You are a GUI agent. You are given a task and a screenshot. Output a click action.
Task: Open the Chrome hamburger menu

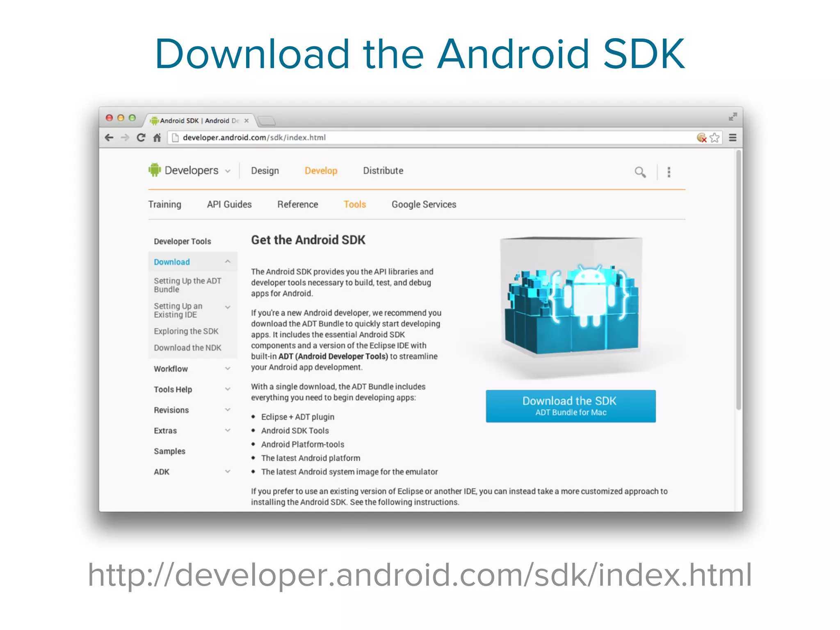pyautogui.click(x=733, y=138)
